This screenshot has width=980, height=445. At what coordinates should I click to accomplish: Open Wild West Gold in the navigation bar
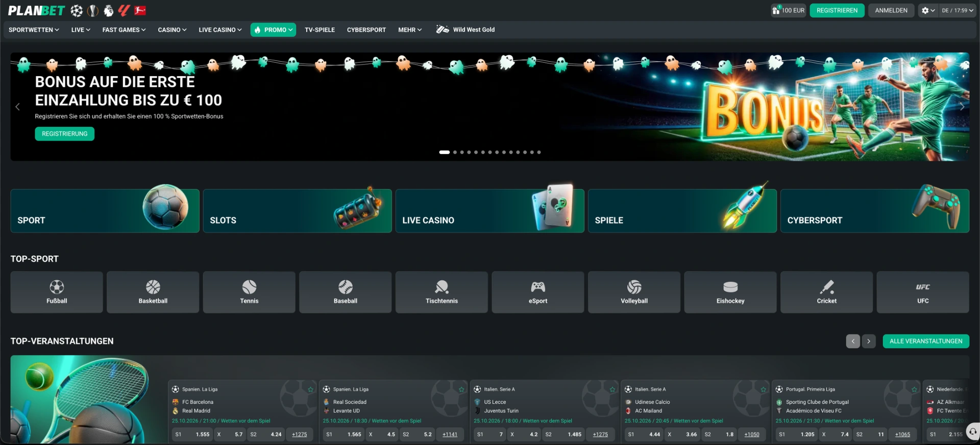465,30
